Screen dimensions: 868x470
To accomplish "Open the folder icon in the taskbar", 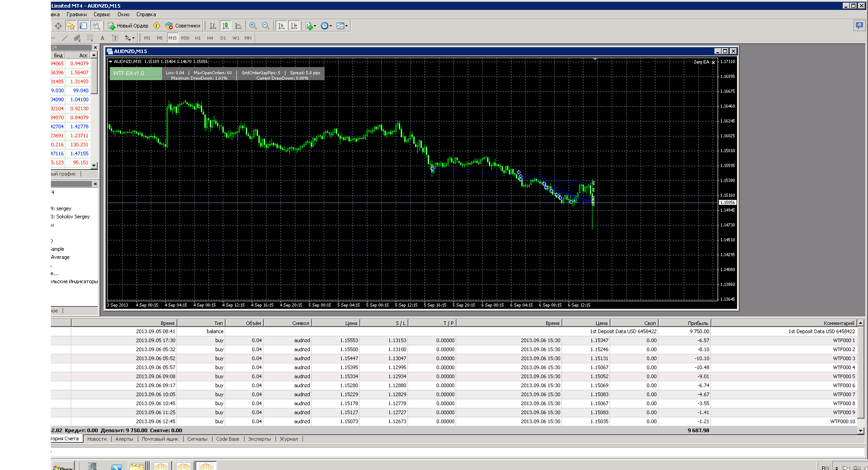I will 137,466.
